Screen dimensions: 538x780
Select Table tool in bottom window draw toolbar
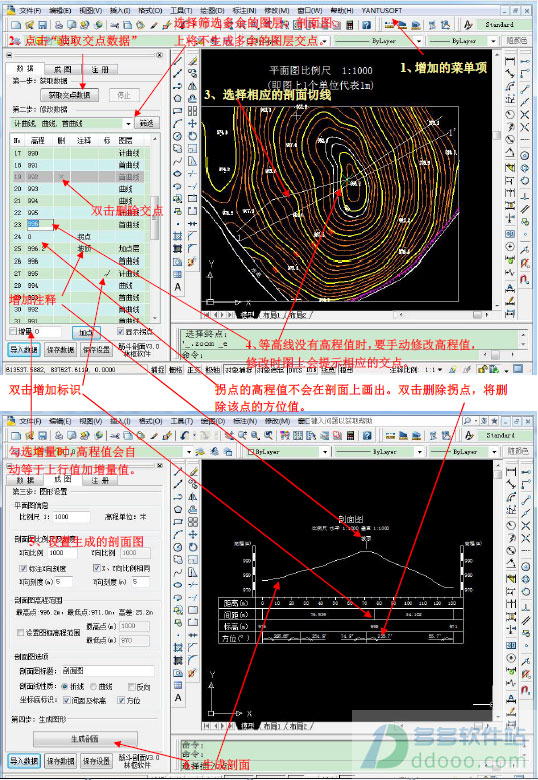[x=178, y=685]
